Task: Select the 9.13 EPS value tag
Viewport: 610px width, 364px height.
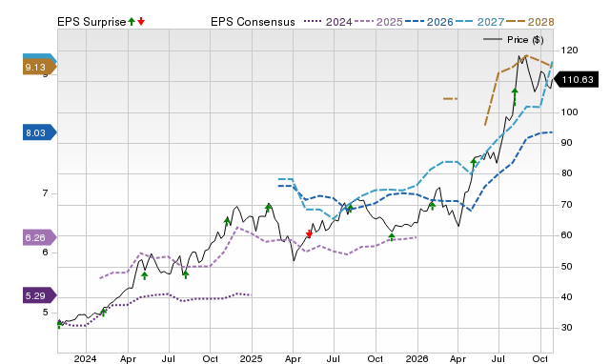Action: (x=39, y=68)
